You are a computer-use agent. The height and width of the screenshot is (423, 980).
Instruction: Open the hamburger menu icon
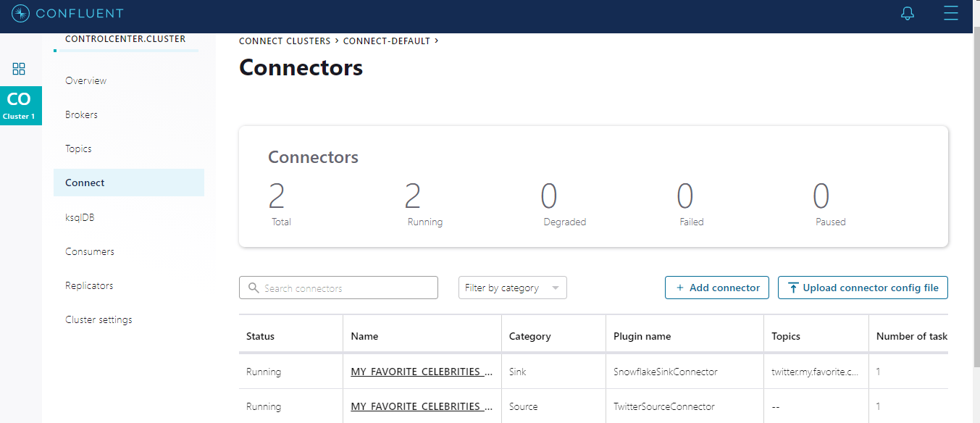(x=951, y=13)
